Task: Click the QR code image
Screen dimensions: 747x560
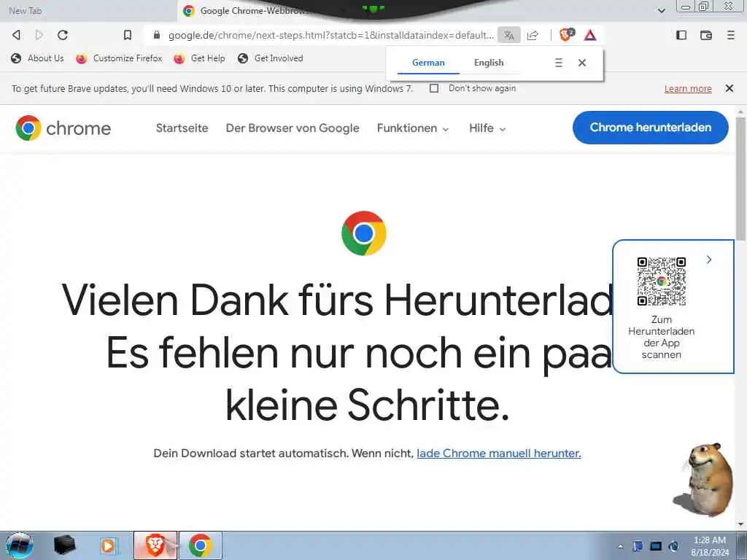Action: pos(661,281)
